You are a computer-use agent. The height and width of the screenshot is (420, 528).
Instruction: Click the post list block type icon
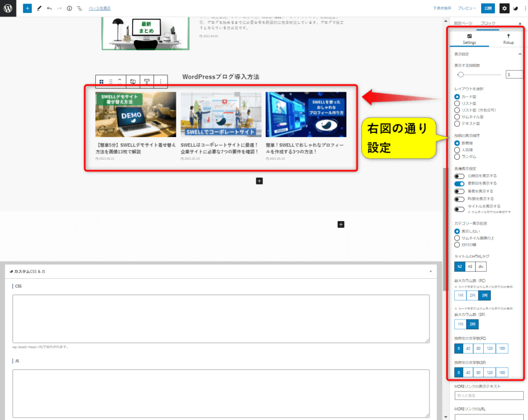pyautogui.click(x=102, y=81)
